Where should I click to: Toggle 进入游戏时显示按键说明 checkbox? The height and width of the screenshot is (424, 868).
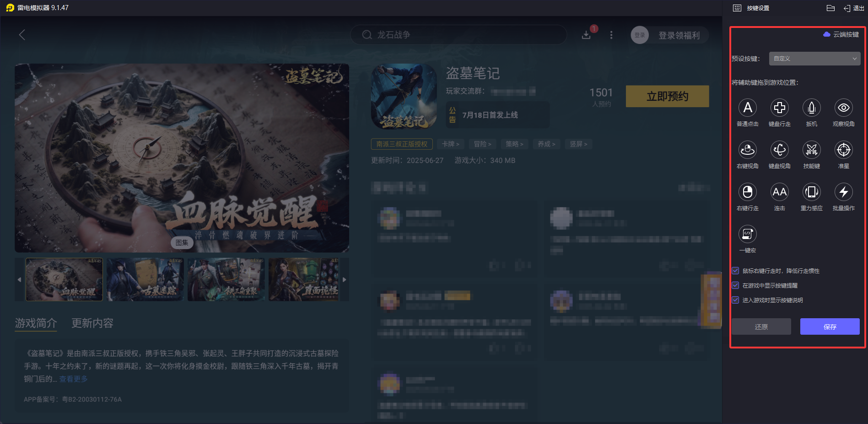[735, 300]
